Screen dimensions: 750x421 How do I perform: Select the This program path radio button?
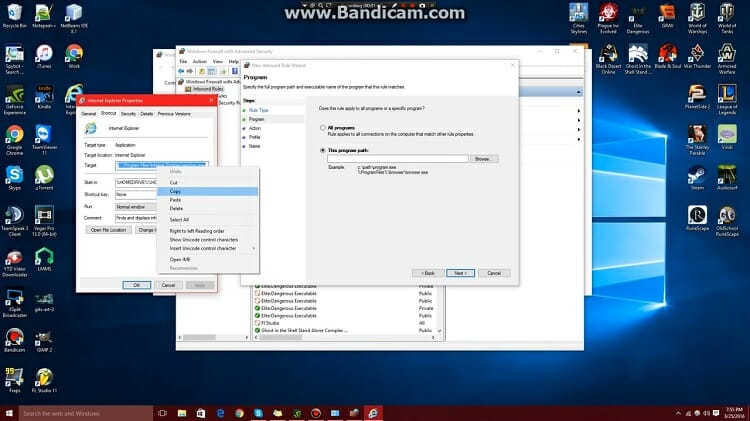(323, 150)
